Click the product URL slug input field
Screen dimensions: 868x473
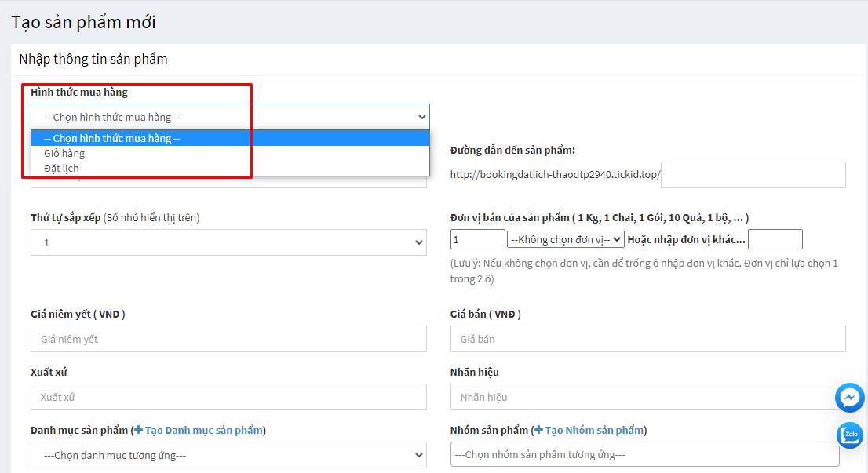coord(753,175)
